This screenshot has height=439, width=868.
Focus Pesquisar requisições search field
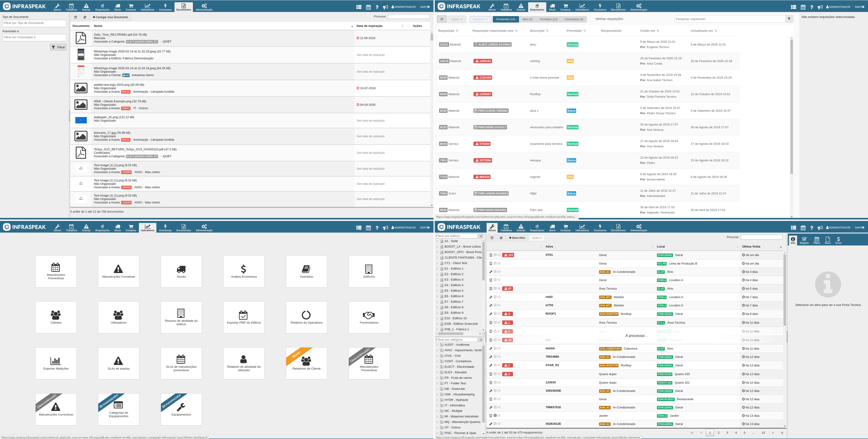click(x=730, y=19)
